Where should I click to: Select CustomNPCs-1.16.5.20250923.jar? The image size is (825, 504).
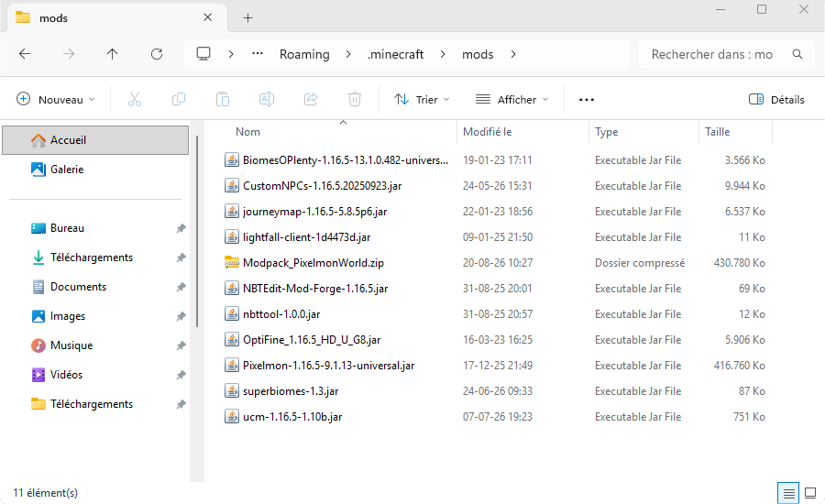pos(322,186)
